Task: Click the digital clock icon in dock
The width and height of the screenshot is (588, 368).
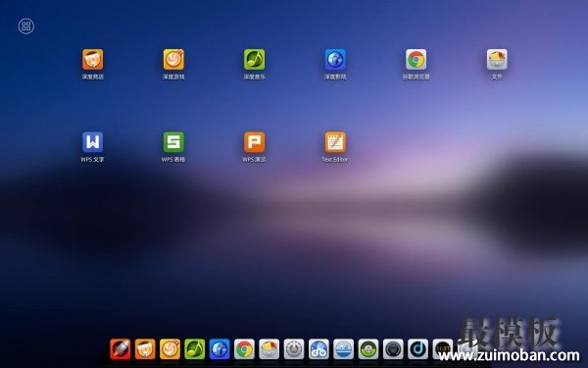Action: point(442,349)
